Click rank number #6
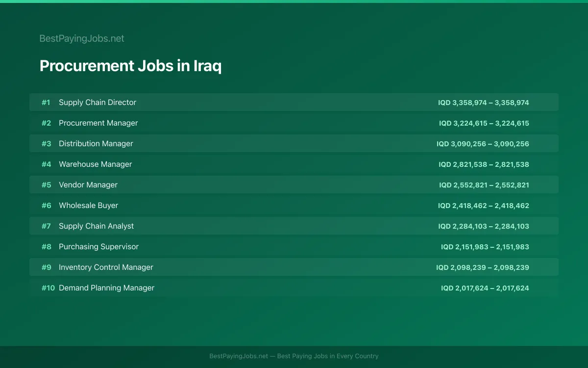 tap(46, 206)
